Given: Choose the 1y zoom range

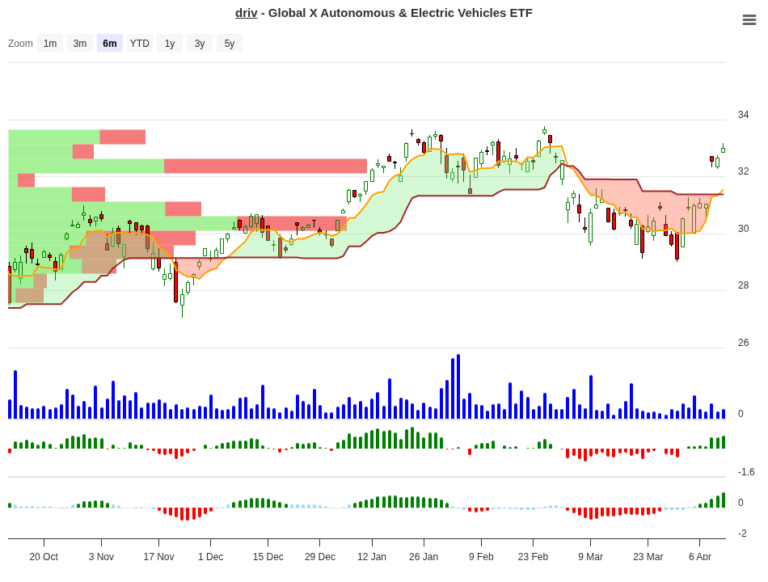Looking at the screenshot, I should 169,43.
